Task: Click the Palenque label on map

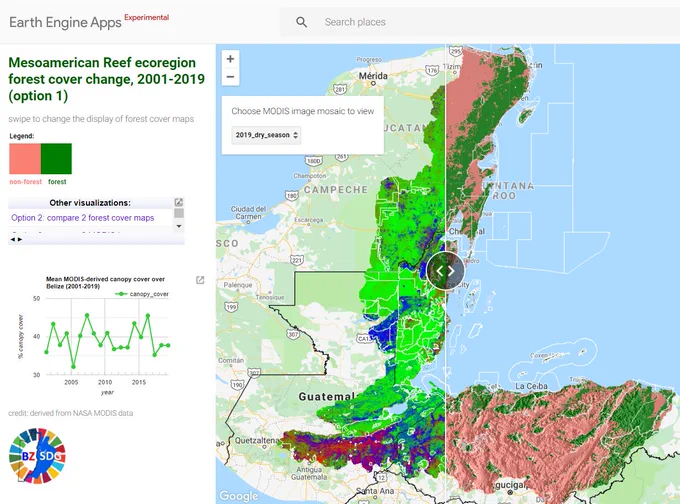Action: click(x=238, y=285)
